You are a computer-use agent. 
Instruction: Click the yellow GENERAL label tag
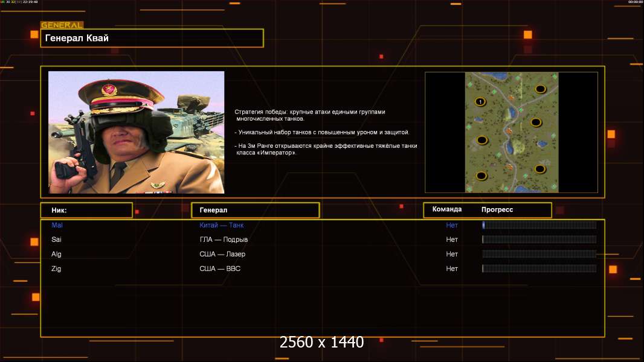62,25
